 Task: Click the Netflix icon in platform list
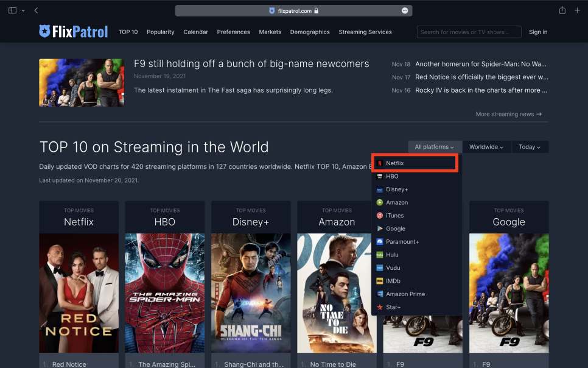point(379,163)
